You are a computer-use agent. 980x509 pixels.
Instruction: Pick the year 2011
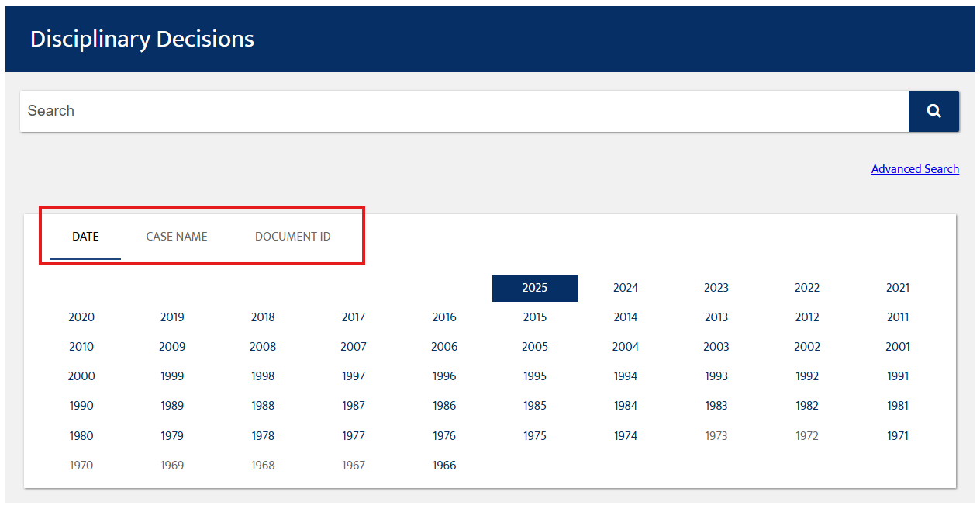coord(897,317)
